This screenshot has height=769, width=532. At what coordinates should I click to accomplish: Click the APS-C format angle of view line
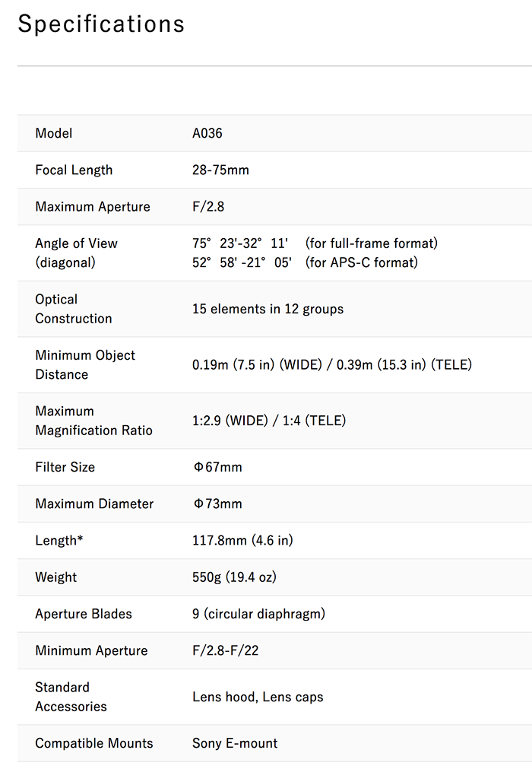pos(306,262)
